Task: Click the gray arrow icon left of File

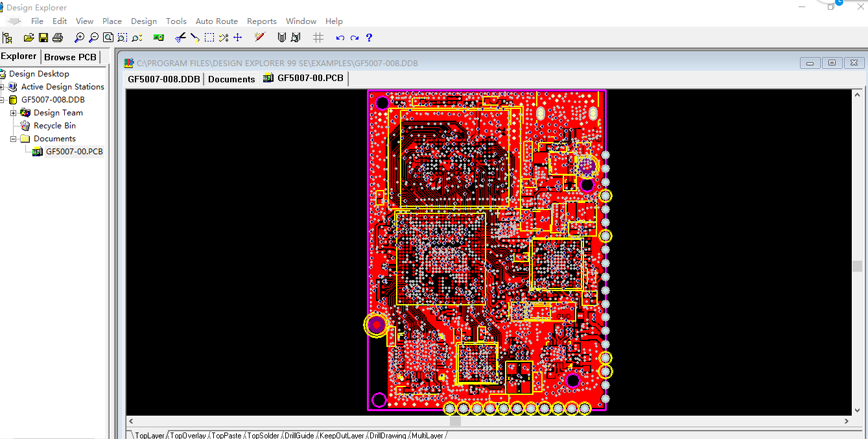Action: [14, 21]
